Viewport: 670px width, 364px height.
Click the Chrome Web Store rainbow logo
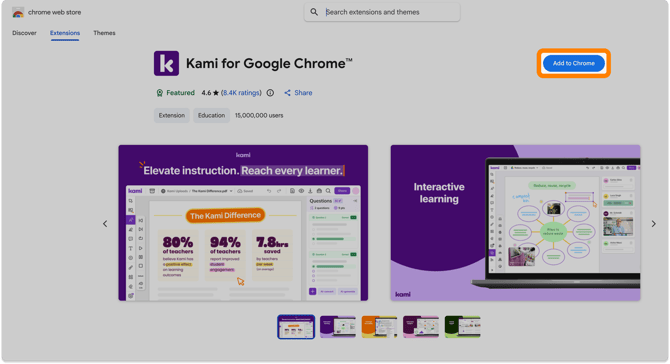click(x=18, y=13)
